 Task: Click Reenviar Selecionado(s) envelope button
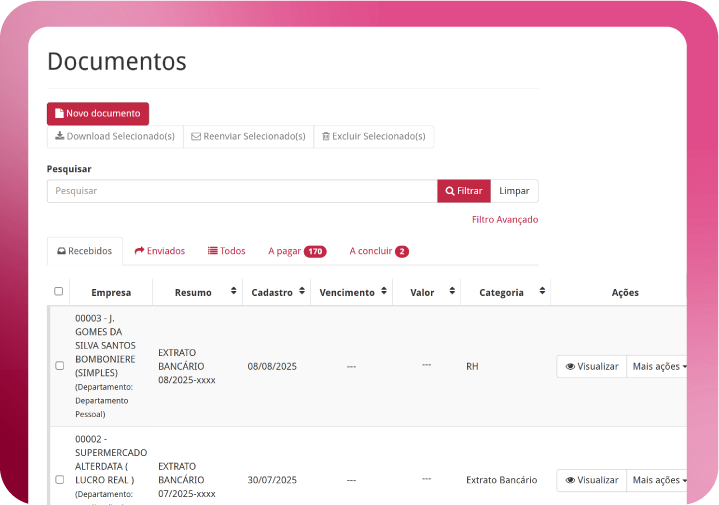click(248, 136)
